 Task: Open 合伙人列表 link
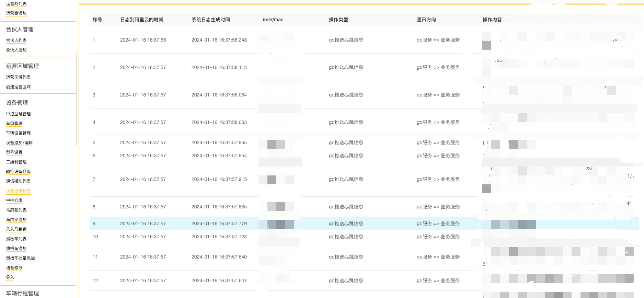pos(16,41)
